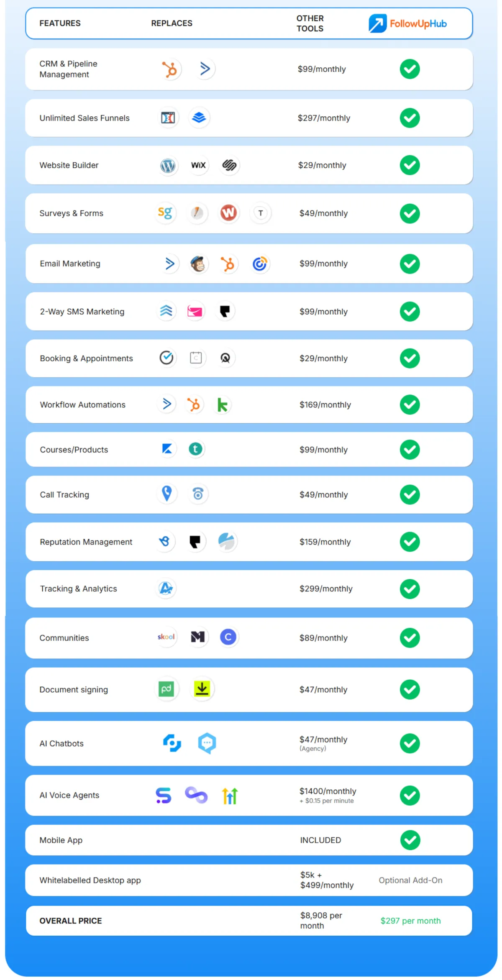Click the REPLACES column header
The width and height of the screenshot is (502, 980).
point(172,23)
